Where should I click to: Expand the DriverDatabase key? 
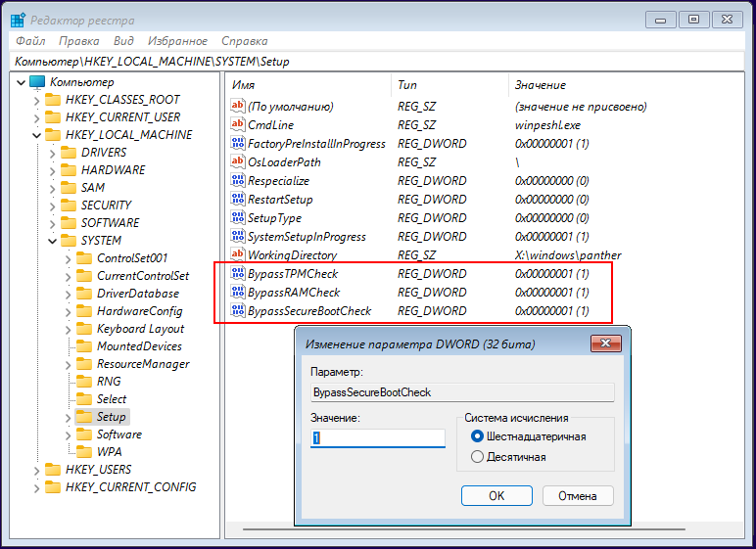(68, 294)
